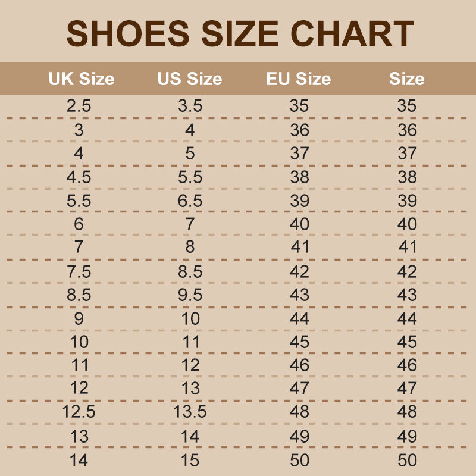Select value 37 in the last Size column

click(408, 154)
